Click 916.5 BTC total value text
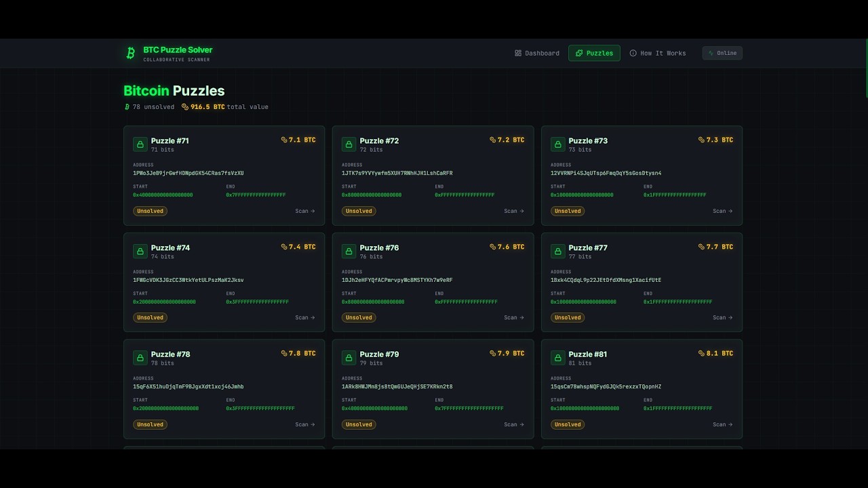The height and width of the screenshot is (488, 868). [x=229, y=107]
